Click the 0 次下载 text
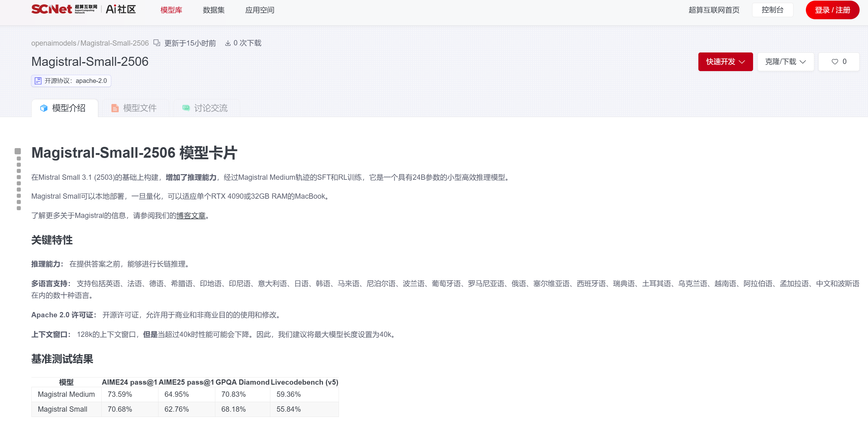The height and width of the screenshot is (421, 868). [x=247, y=43]
